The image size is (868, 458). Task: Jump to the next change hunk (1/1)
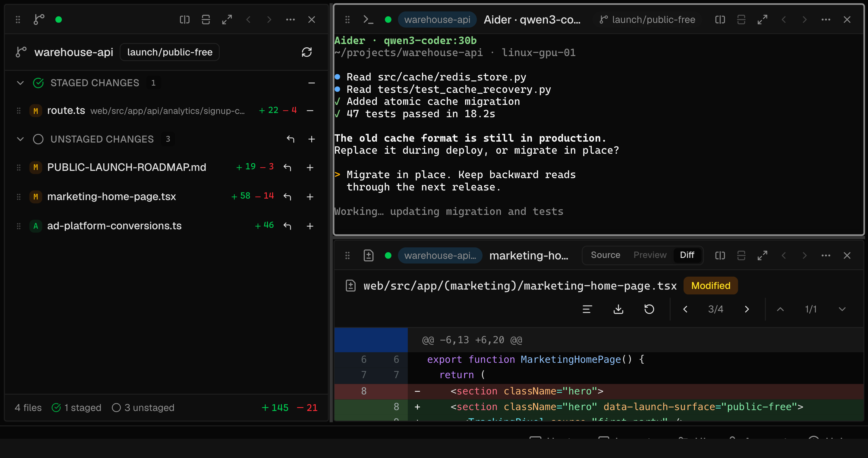click(x=842, y=309)
